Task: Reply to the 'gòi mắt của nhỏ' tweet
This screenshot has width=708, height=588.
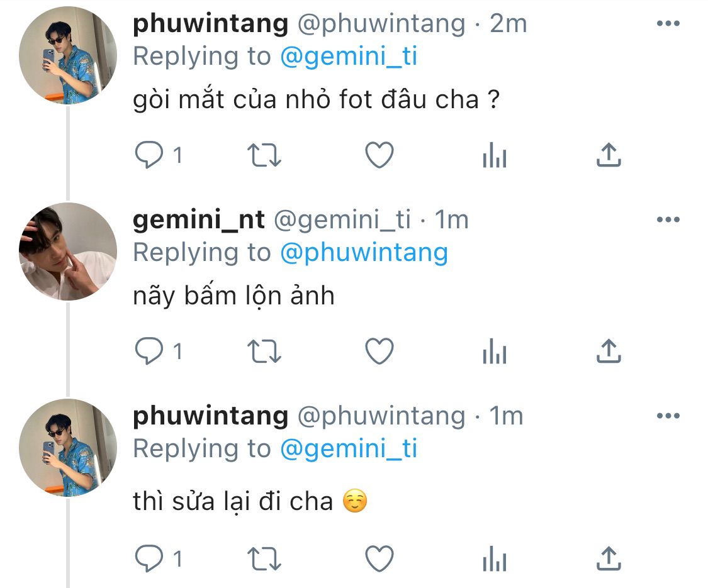Action: (149, 155)
